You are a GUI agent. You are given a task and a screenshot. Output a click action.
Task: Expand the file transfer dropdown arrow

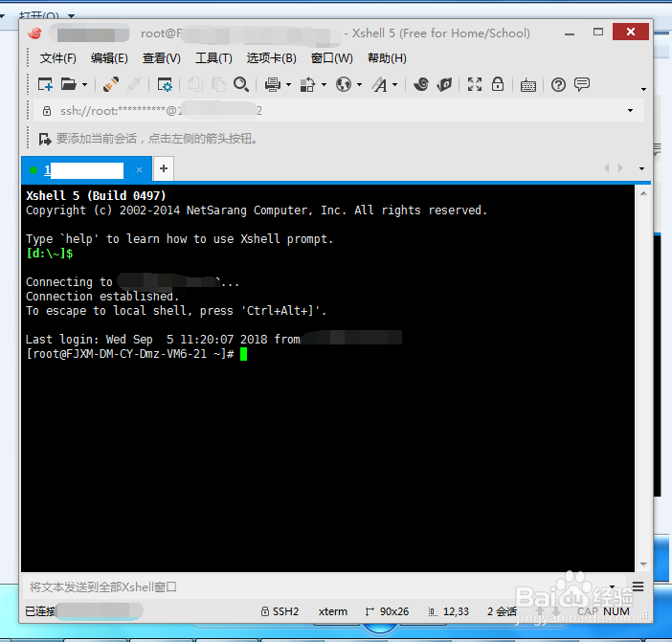(324, 85)
